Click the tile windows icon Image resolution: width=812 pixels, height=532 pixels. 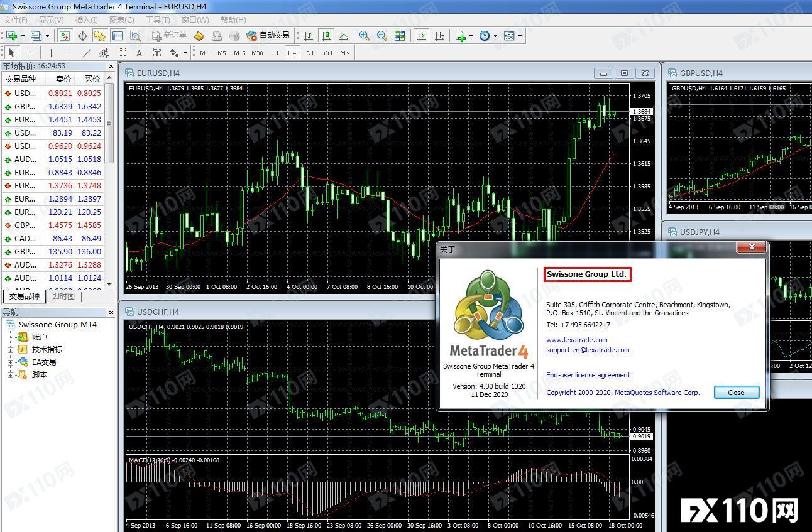(x=400, y=36)
